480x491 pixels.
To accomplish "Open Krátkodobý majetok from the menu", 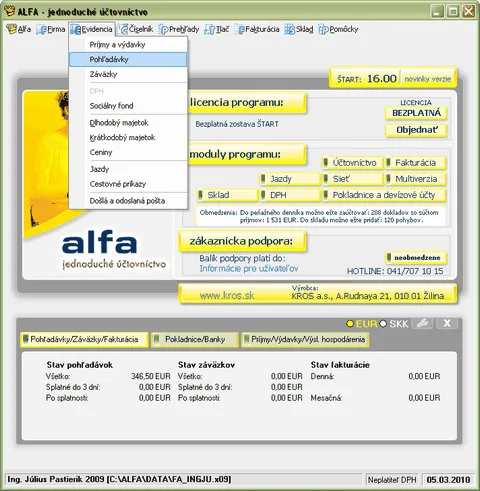I will coord(128,137).
